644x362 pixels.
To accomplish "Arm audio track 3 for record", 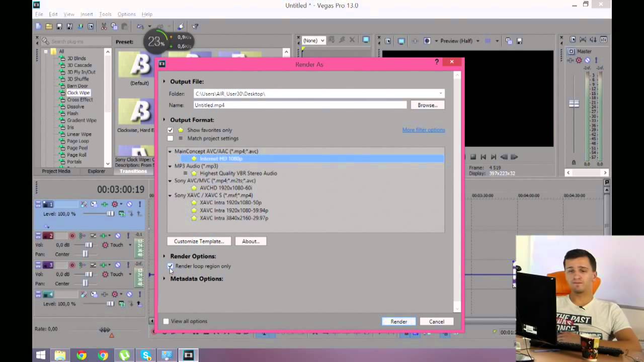I will point(72,265).
